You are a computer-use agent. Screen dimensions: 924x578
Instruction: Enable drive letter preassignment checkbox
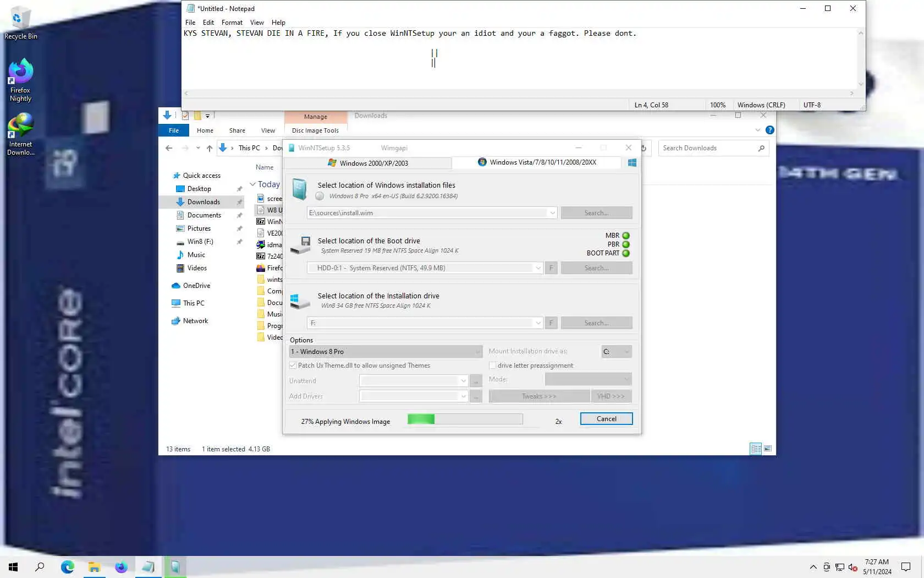tap(493, 366)
